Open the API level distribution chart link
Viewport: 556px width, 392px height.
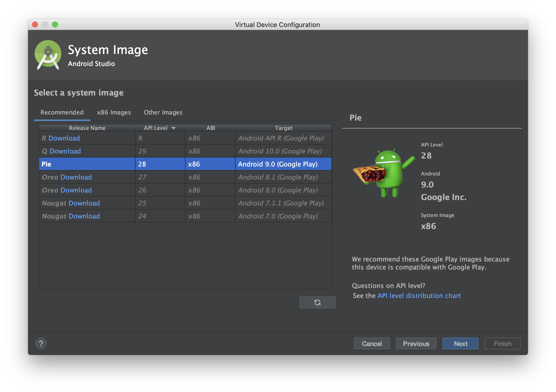coord(419,296)
